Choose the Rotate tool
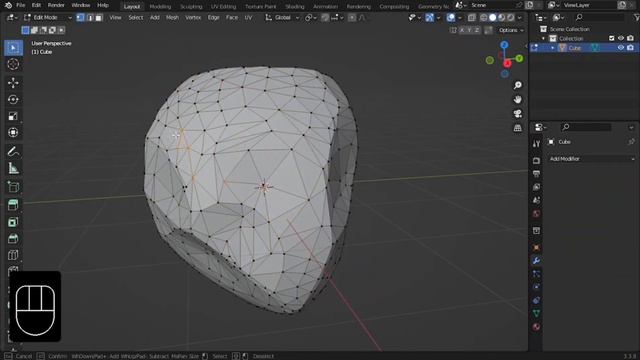The width and height of the screenshot is (640, 360). (13, 100)
